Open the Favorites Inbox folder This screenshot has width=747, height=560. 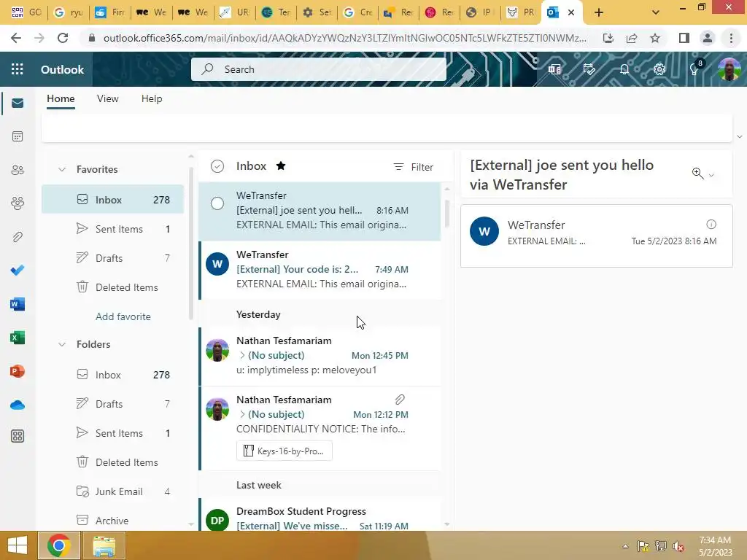(112, 200)
